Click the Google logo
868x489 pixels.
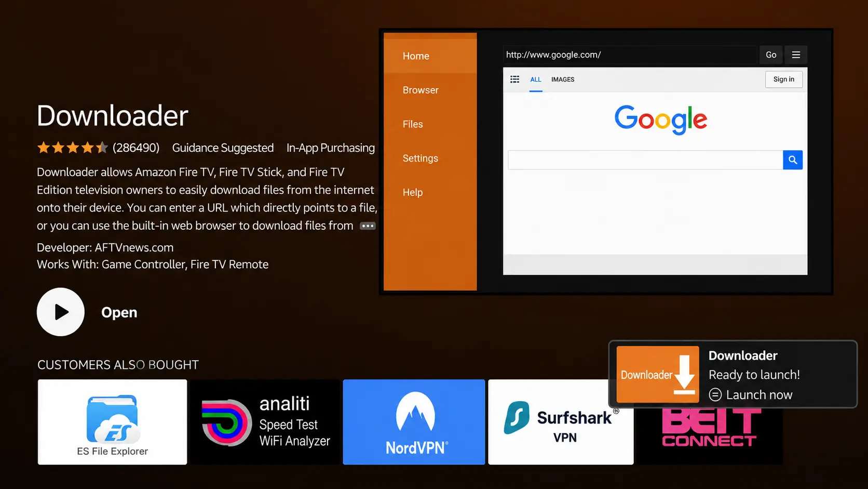point(661,120)
